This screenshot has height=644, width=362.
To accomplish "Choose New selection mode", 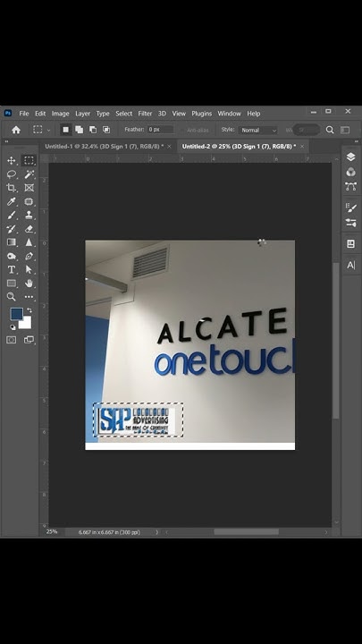I will click(x=65, y=130).
